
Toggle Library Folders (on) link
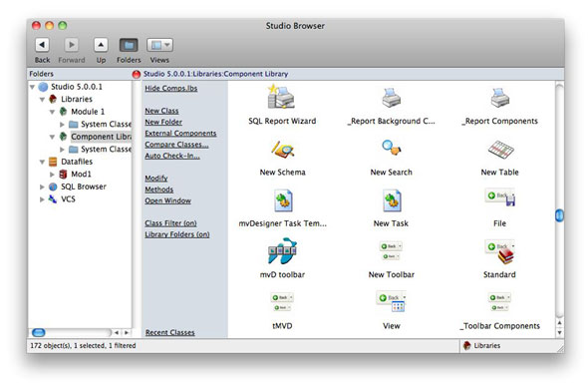point(177,234)
